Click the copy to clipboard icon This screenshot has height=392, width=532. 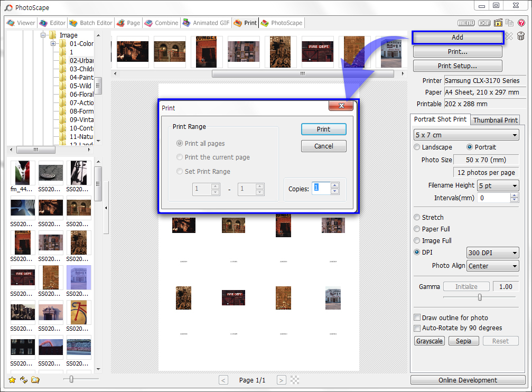pyautogui.click(x=509, y=23)
